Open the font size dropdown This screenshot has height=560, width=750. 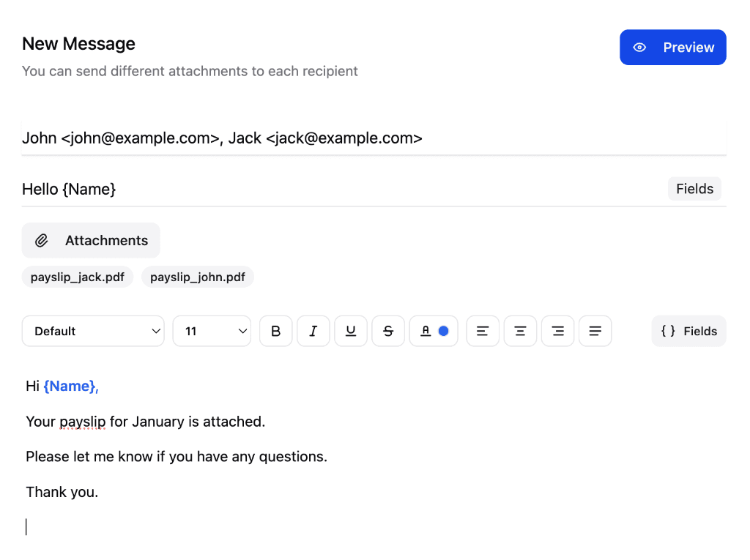212,331
